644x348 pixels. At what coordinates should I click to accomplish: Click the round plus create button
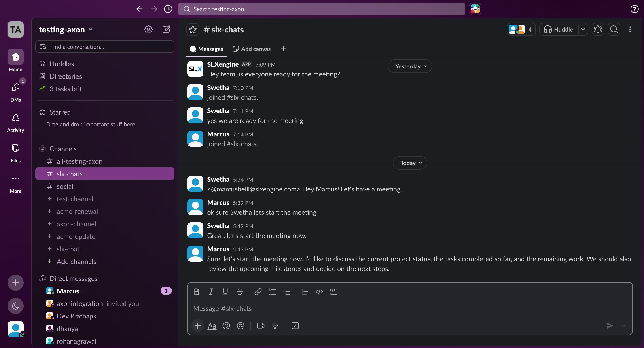15,282
